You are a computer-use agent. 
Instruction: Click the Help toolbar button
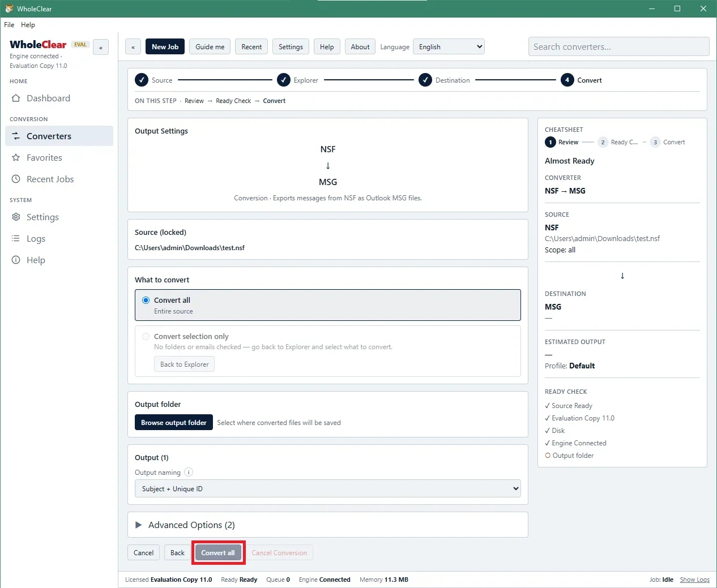327,47
